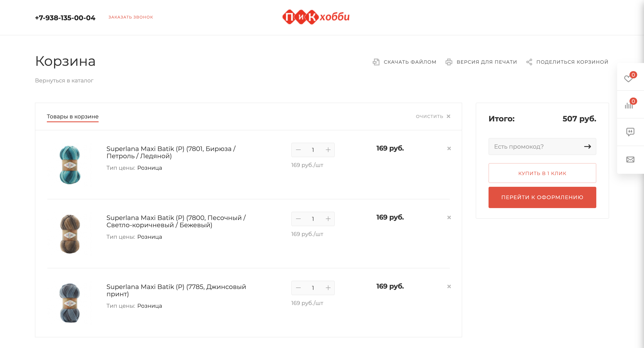The image size is (644, 348).
Task: Decrease quantity of 7800 Песочный yarn
Action: (298, 219)
